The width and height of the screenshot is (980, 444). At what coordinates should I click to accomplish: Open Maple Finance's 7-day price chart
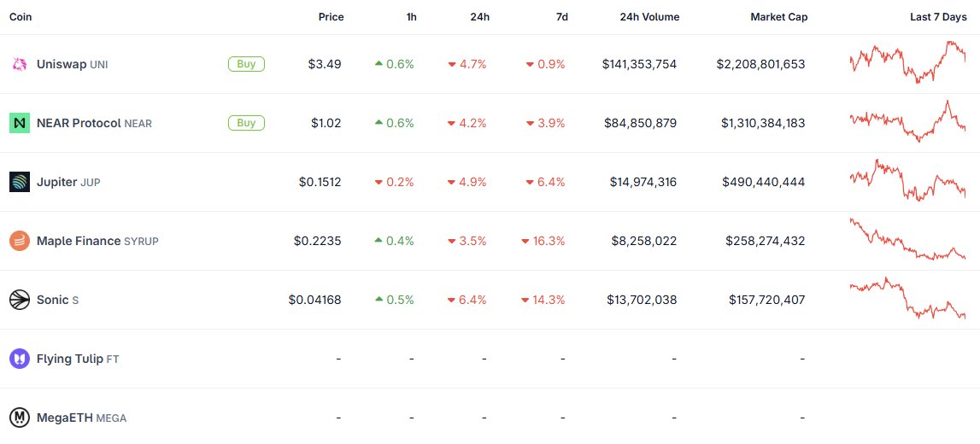[x=907, y=241]
